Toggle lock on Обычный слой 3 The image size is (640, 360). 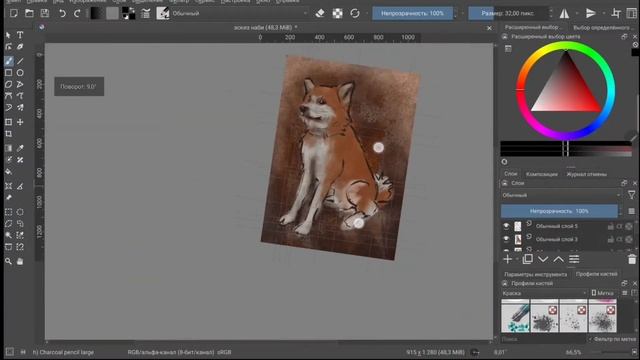click(611, 239)
